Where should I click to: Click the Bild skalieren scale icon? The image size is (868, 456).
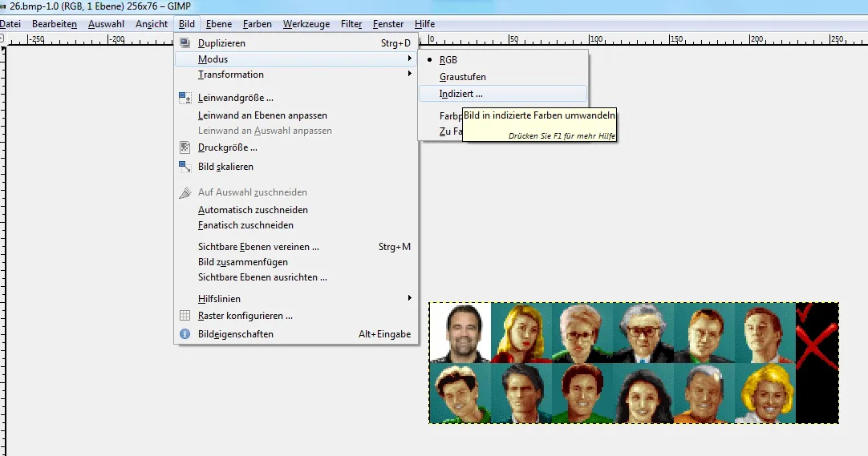point(185,167)
